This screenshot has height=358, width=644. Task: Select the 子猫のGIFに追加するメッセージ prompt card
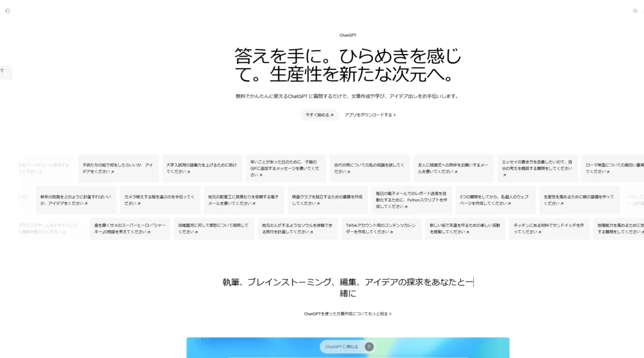click(x=286, y=169)
